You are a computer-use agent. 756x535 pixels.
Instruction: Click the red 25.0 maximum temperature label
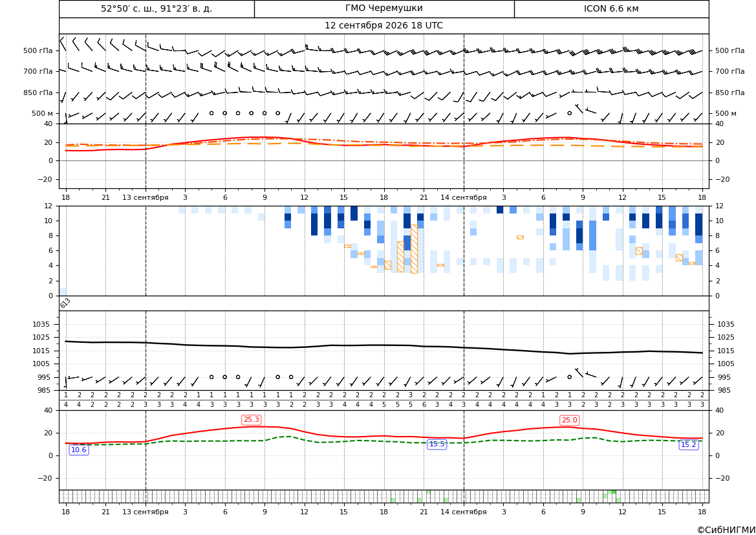pos(569,420)
